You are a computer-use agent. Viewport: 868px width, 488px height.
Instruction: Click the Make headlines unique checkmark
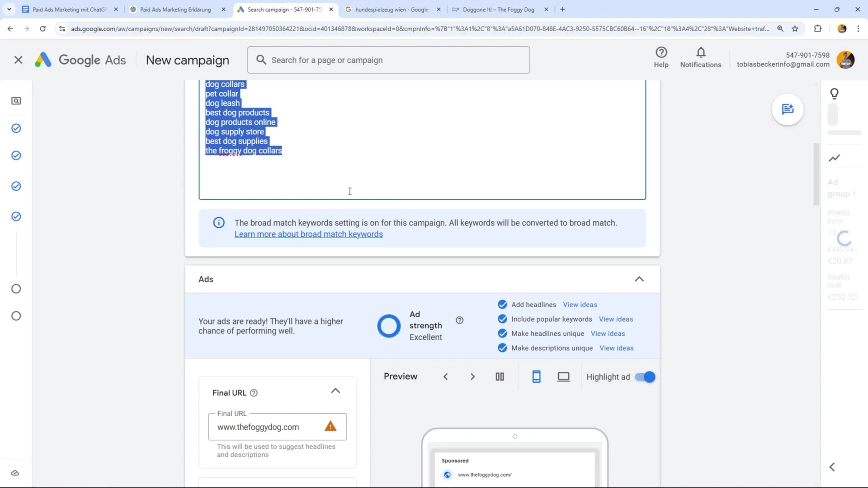(502, 333)
